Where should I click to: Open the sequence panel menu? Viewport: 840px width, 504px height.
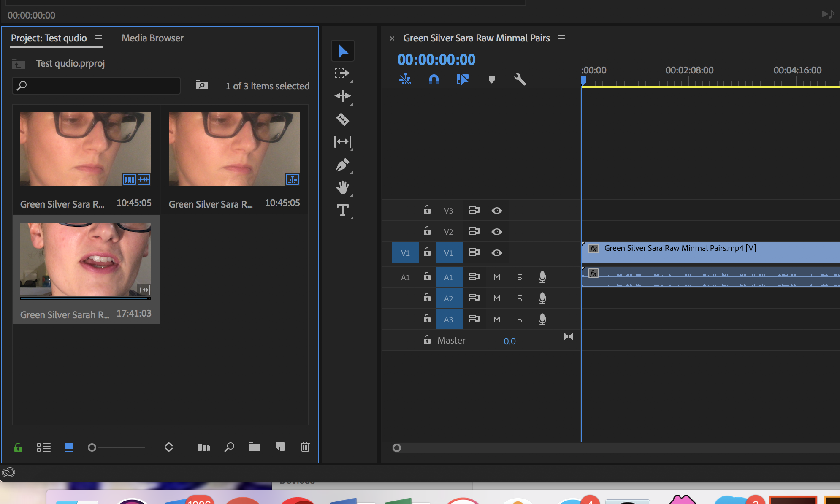(561, 38)
